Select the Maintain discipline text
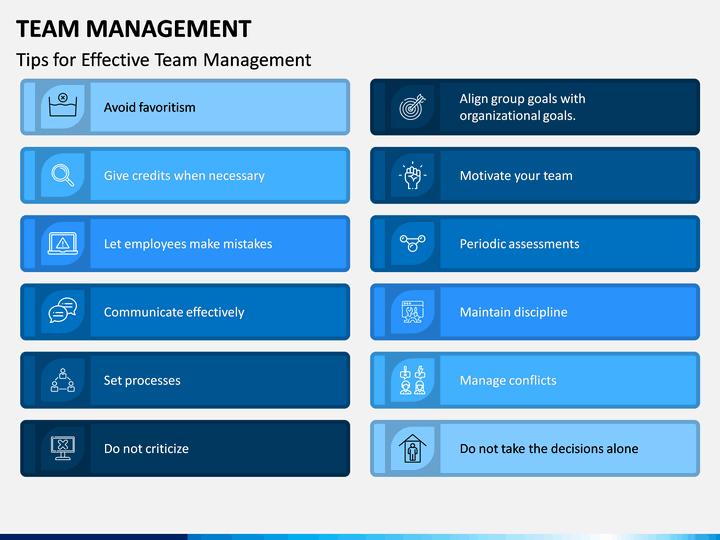This screenshot has height=540, width=720. click(x=513, y=312)
